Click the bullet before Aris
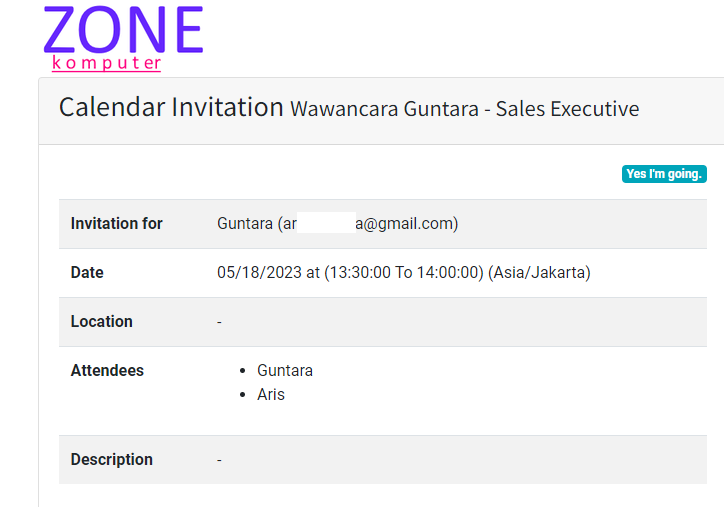 pos(242,395)
